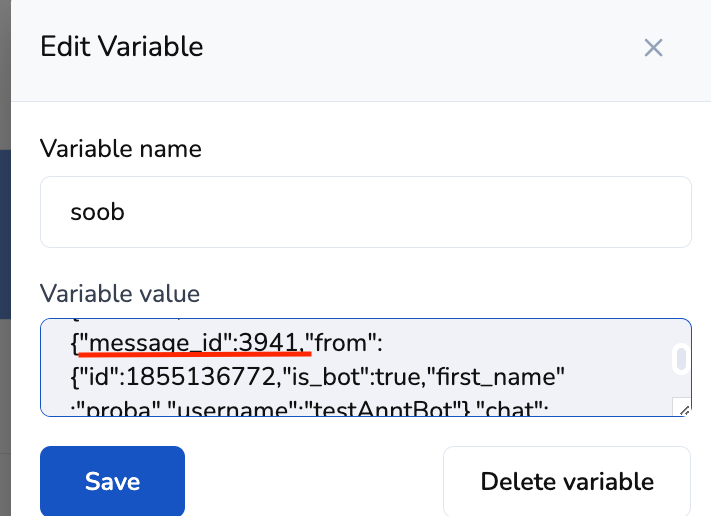Viewport: 711px width, 516px height.
Task: Grab the textarea resize handle
Action: [x=684, y=407]
